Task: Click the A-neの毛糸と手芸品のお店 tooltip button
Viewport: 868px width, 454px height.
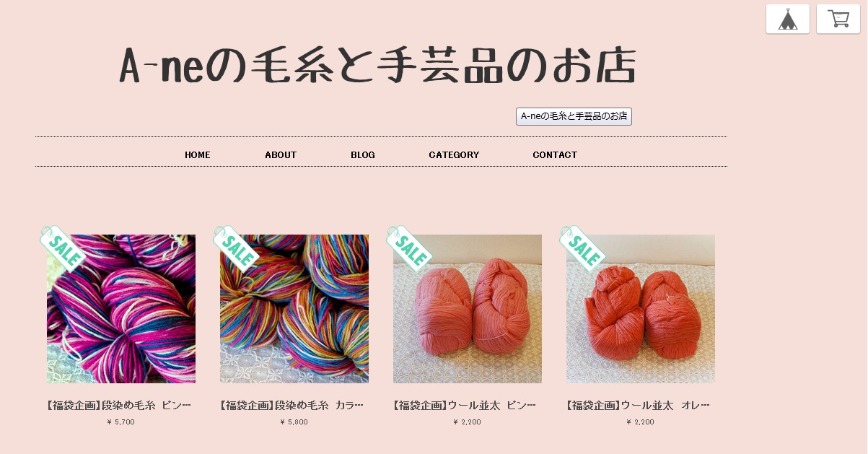Action: pyautogui.click(x=574, y=116)
